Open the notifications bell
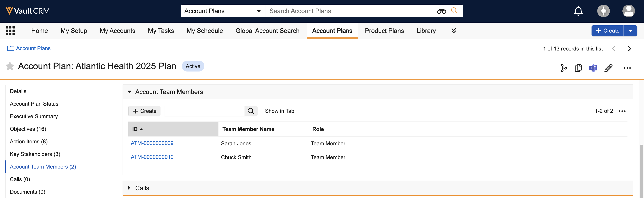This screenshot has width=644, height=198. 578,11
